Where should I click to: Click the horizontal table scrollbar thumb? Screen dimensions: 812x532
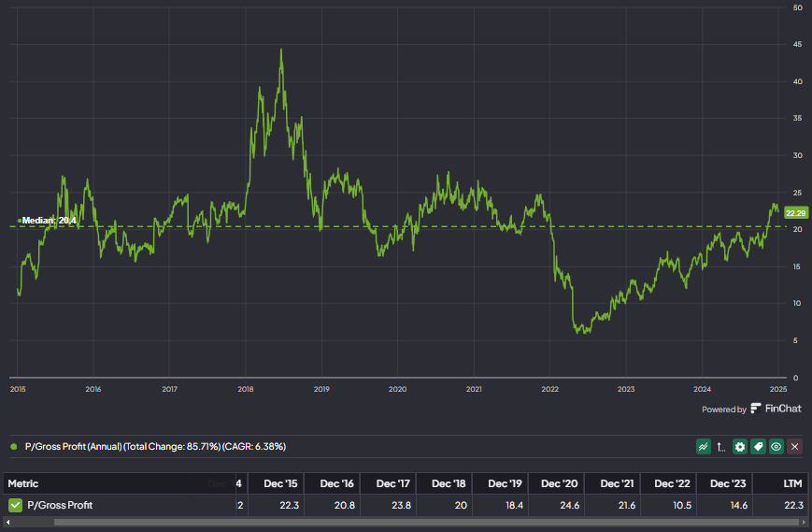(x=427, y=522)
